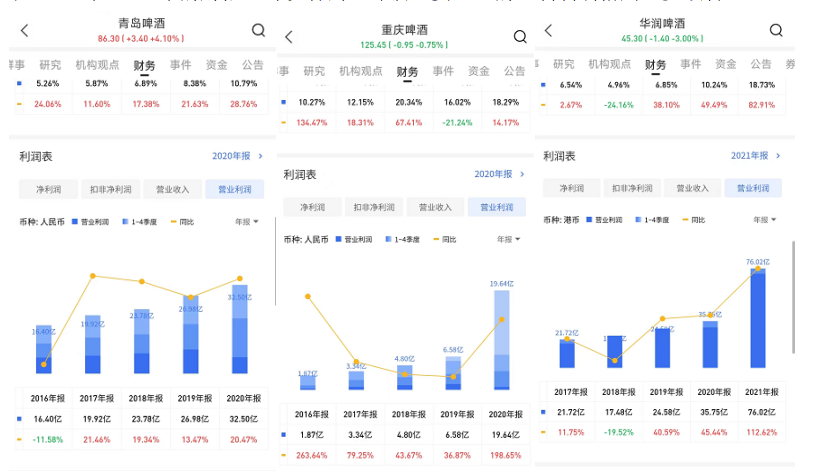Click the 76.02亿 bar in 华润啤酒 chart
823x474 pixels.
click(x=757, y=318)
